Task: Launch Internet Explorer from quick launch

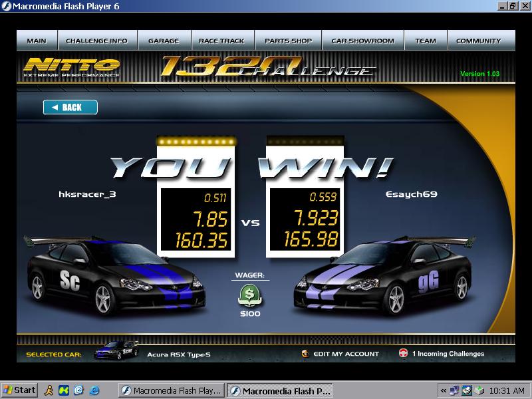Action: pyautogui.click(x=94, y=390)
